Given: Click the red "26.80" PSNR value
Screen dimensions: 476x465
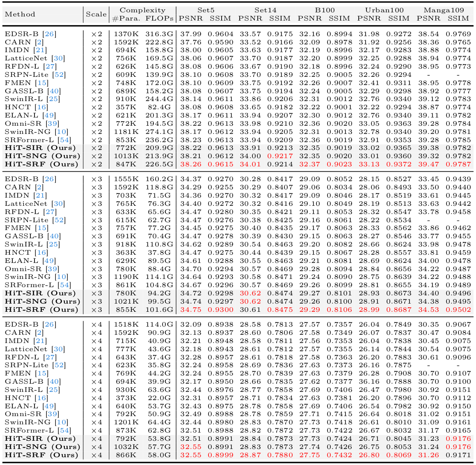Looking at the screenshot, I should pyautogui.click(x=369, y=455).
